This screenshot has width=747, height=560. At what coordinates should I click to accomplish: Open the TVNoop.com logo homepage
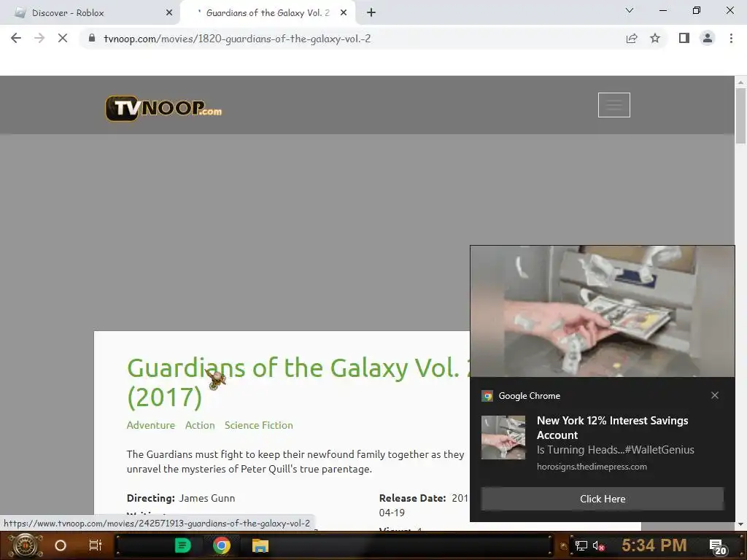click(163, 108)
